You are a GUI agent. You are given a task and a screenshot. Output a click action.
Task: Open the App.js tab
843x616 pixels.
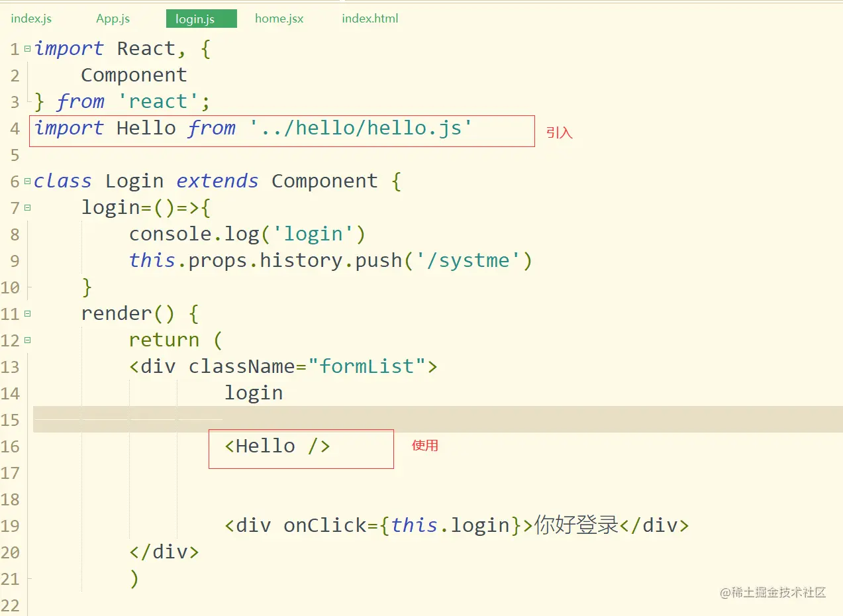tap(113, 19)
